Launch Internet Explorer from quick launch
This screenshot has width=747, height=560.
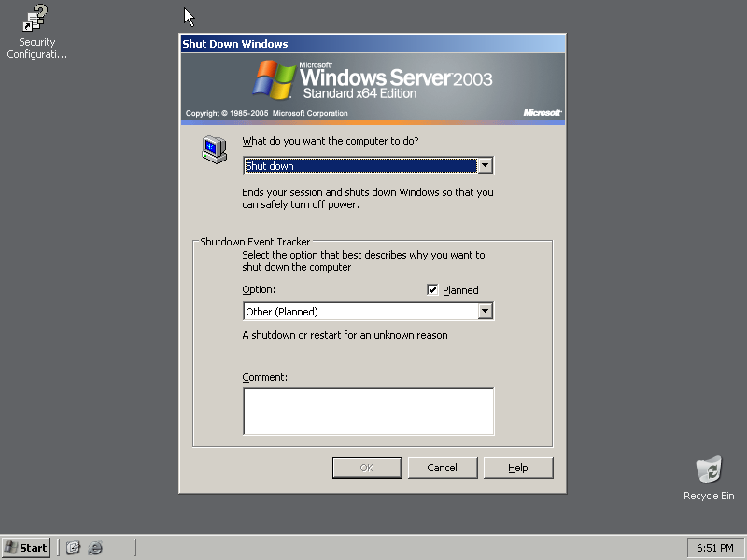click(x=95, y=548)
